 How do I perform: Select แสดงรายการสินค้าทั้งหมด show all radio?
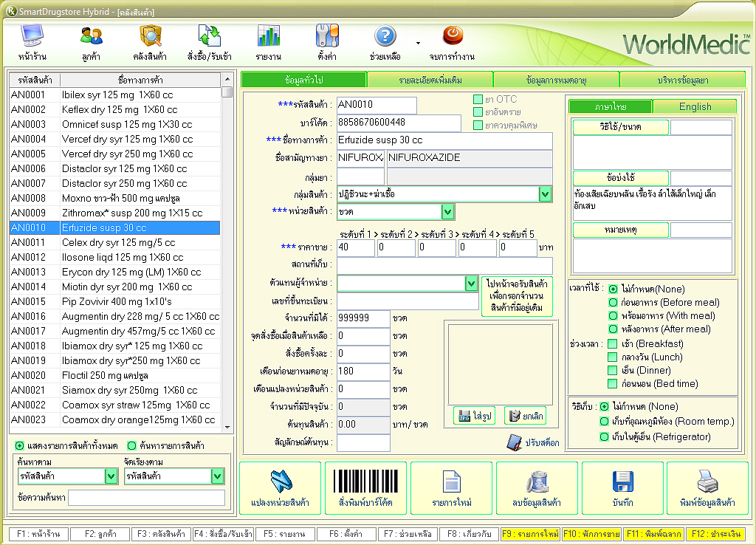coord(20,445)
